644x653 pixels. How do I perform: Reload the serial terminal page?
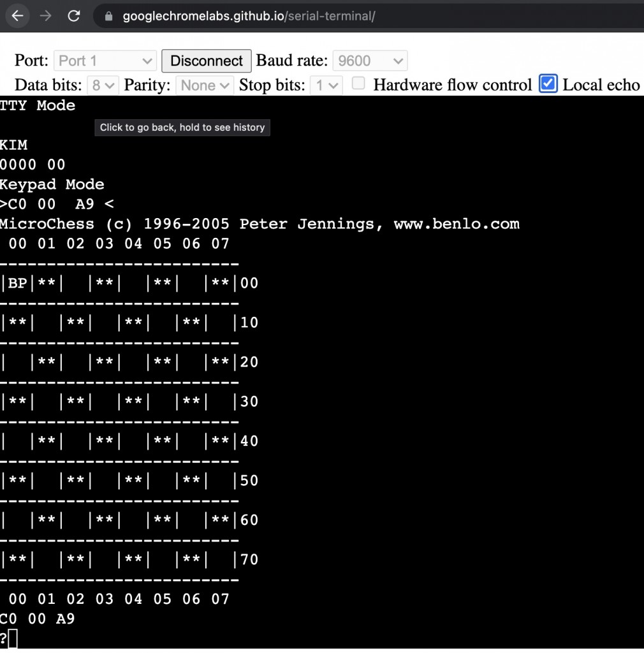point(74,16)
